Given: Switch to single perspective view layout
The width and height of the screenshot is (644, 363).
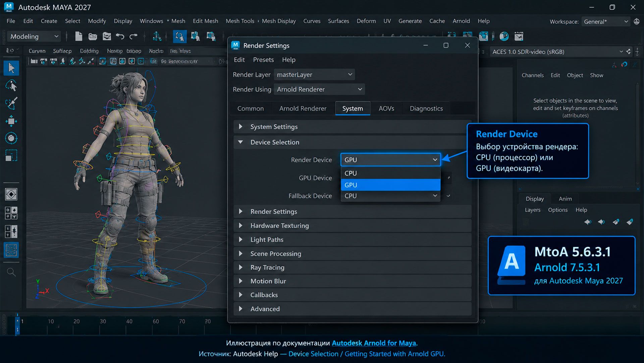Looking at the screenshot, I should (11, 194).
